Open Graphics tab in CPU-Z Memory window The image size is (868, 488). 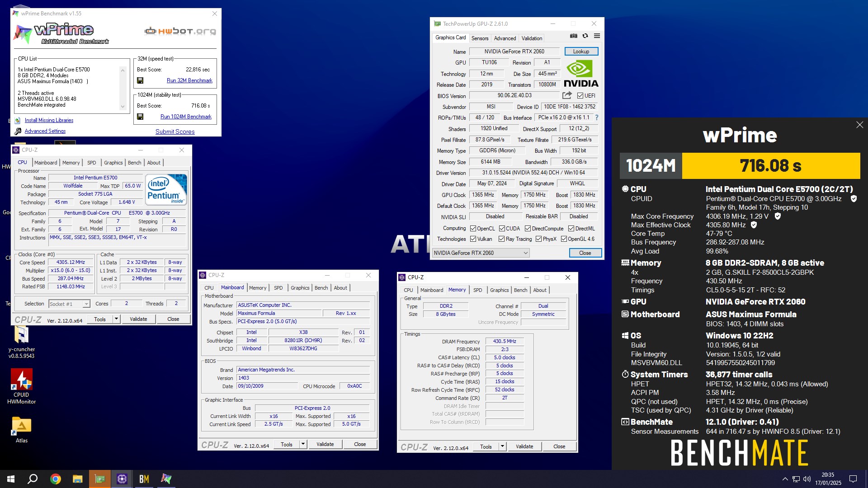tap(499, 290)
